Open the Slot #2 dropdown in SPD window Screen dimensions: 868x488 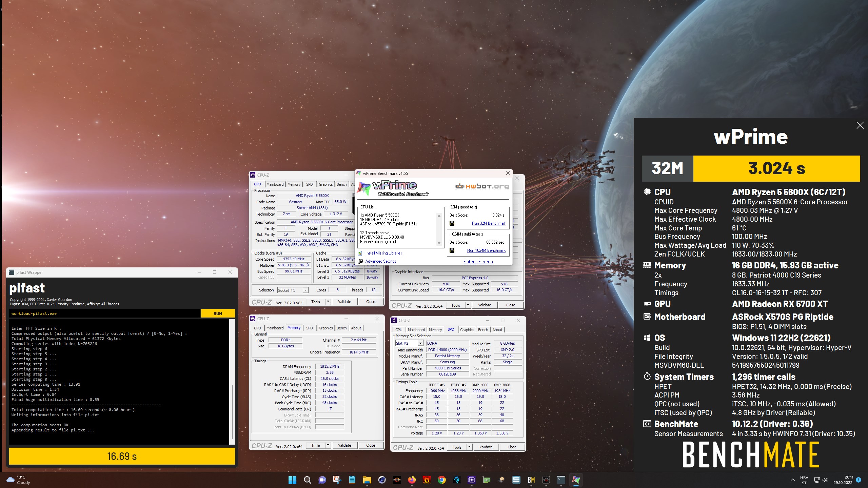tap(409, 343)
